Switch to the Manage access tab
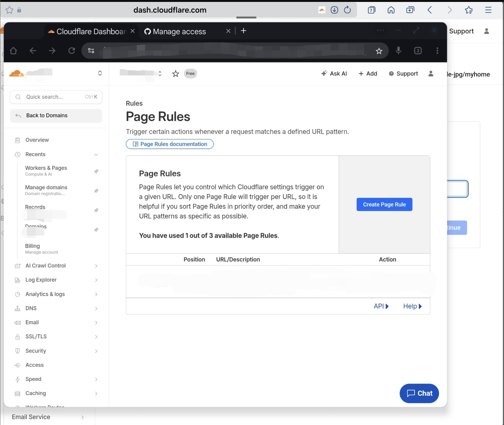 (x=179, y=31)
